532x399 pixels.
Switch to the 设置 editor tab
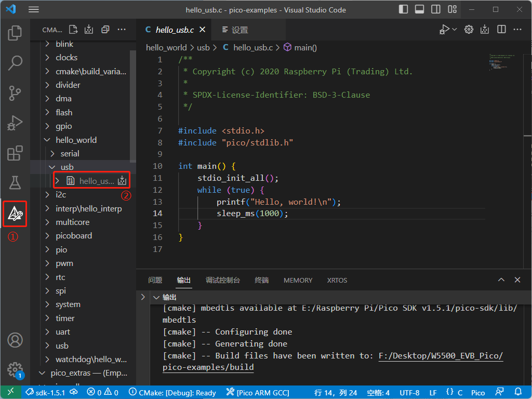click(239, 30)
